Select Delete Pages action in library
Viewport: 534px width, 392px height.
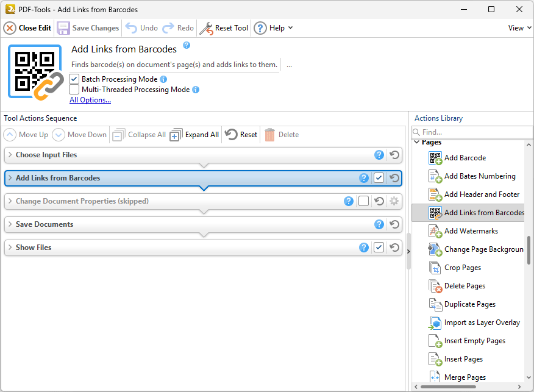tap(468, 286)
